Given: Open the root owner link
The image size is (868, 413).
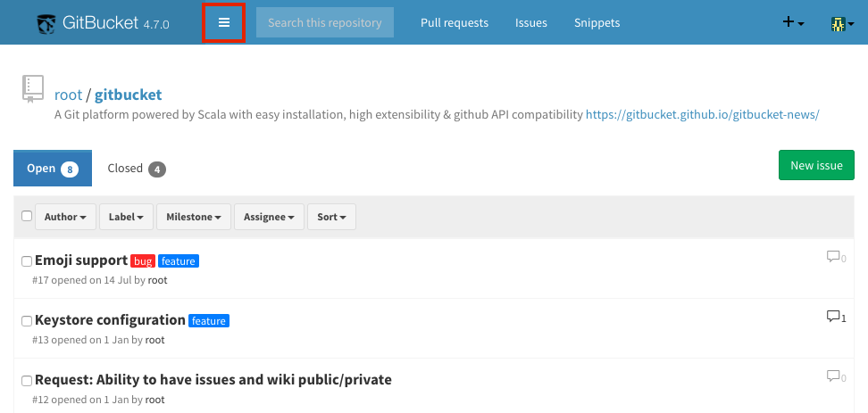Looking at the screenshot, I should (68, 95).
